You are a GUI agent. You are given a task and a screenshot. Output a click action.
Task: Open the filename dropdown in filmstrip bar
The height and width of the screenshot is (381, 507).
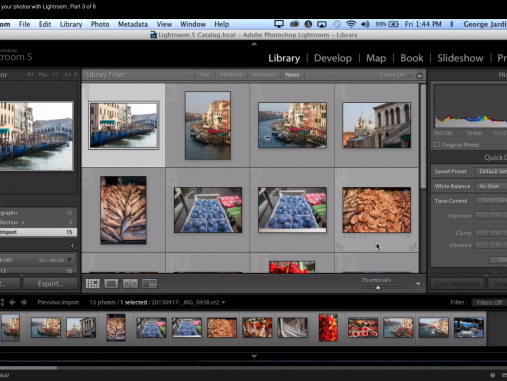[x=223, y=302]
